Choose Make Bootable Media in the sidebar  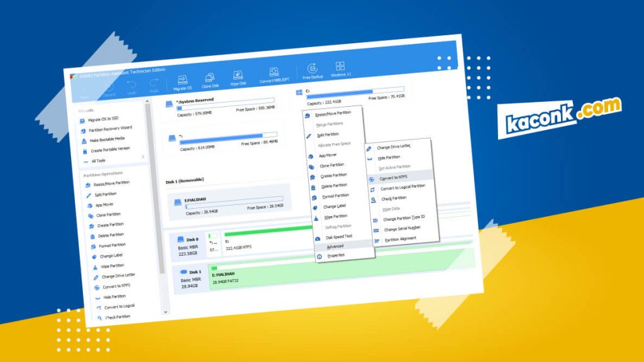(103, 140)
